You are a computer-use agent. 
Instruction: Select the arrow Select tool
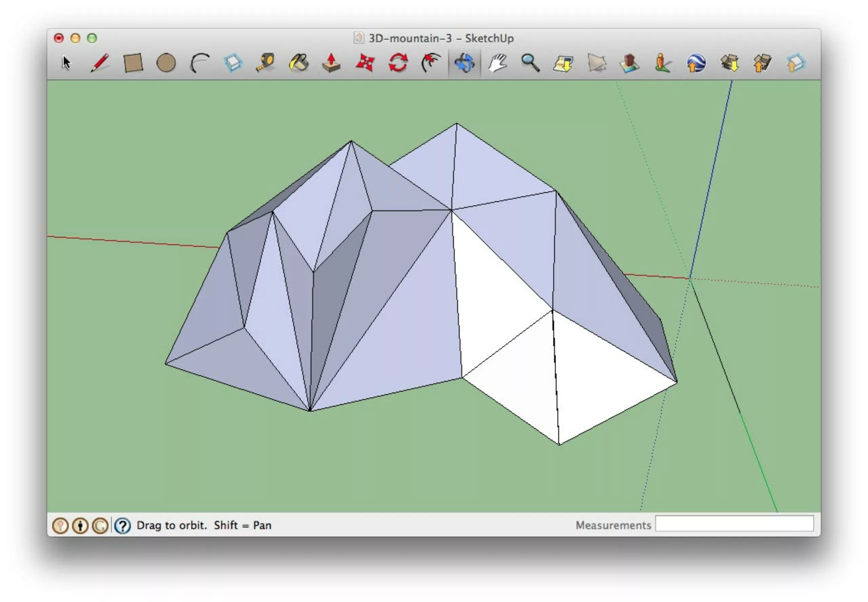(67, 63)
